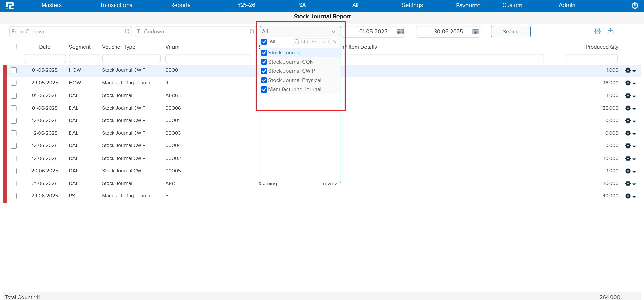Click the app logo in top-left corner
Screen dimensions: 644x300
click(10, 5)
